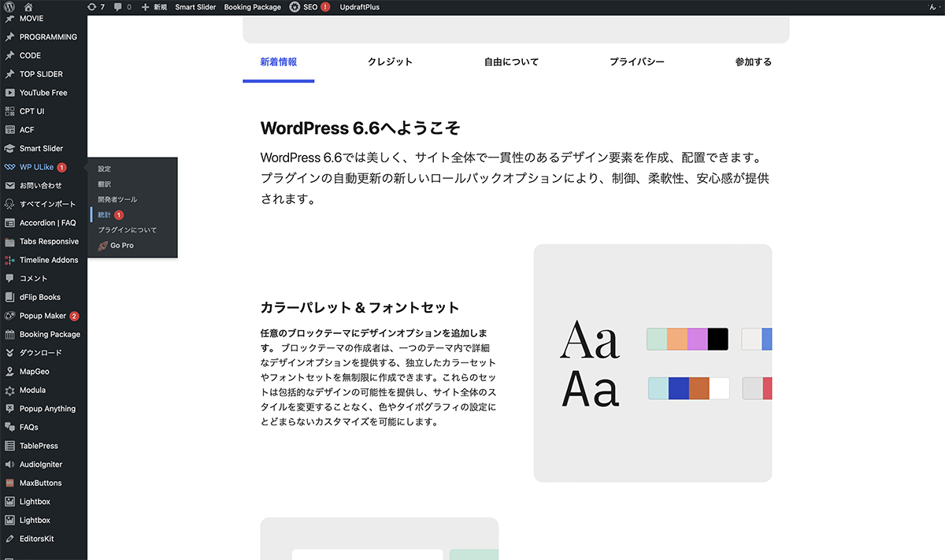Switch to the クレジット tab

pos(390,62)
